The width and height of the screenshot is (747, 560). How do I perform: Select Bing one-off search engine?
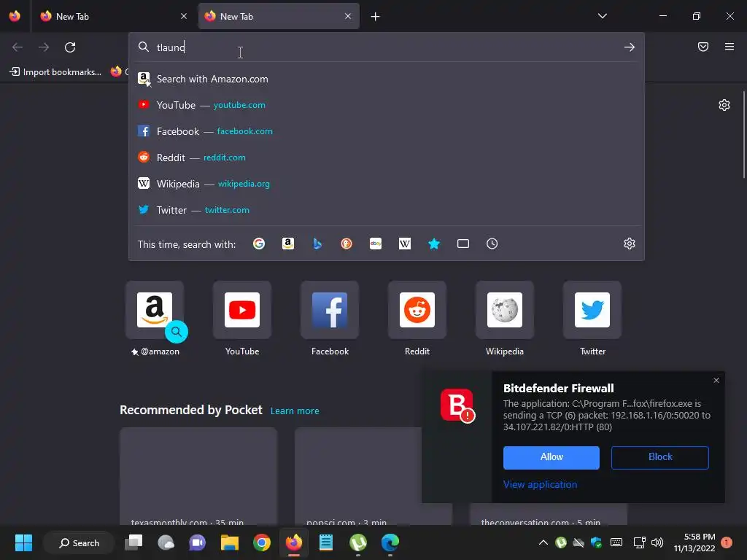(317, 244)
